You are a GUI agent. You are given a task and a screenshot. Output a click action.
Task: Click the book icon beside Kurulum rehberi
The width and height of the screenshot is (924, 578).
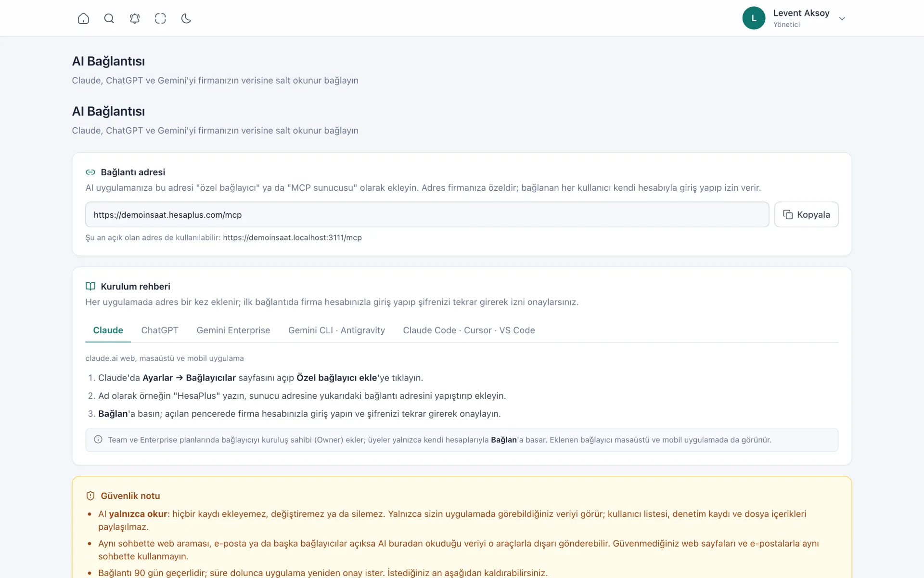tap(90, 286)
